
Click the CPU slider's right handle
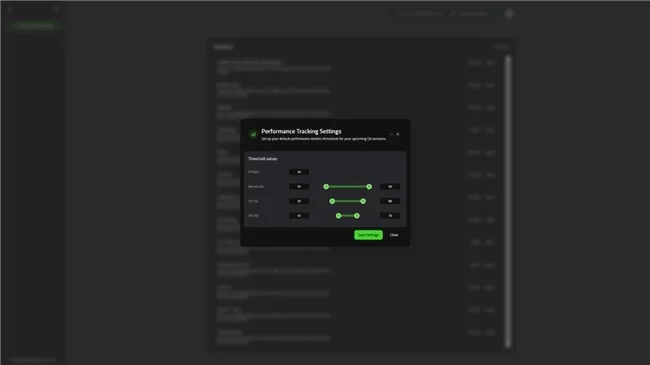tap(363, 201)
